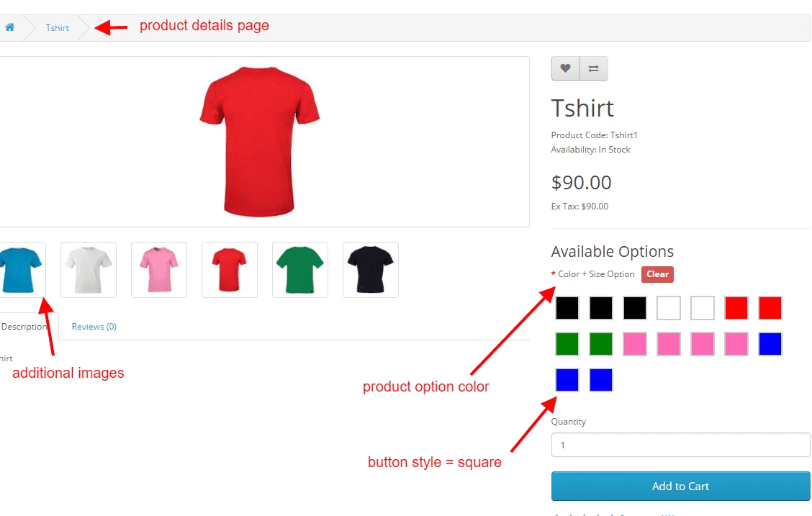
Task: View the white t-shirt thumbnail
Action: [89, 270]
